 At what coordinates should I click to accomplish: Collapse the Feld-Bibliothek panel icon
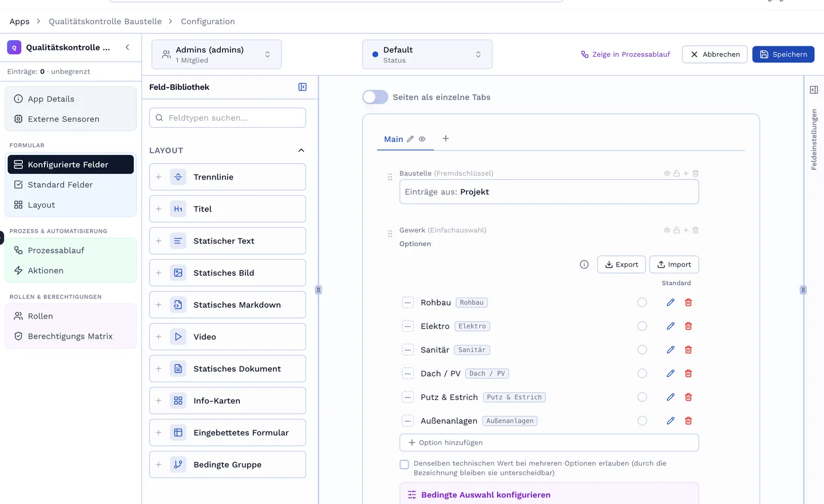(303, 87)
